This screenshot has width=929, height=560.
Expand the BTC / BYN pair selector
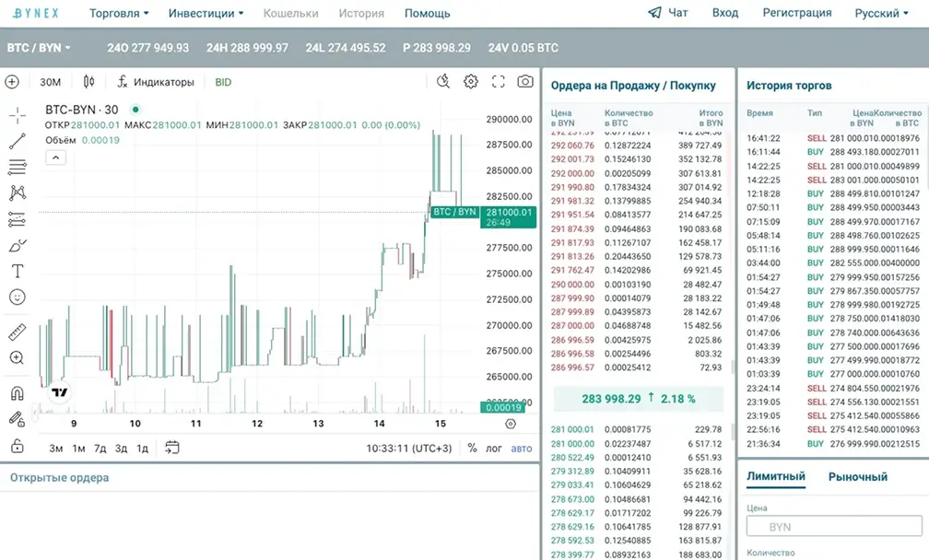pyautogui.click(x=39, y=48)
